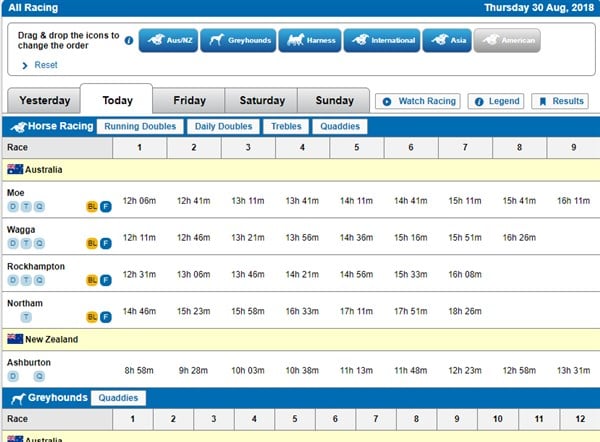This screenshot has height=442, width=600.
Task: Toggle the Aus/NZ racing filter
Action: click(168, 40)
